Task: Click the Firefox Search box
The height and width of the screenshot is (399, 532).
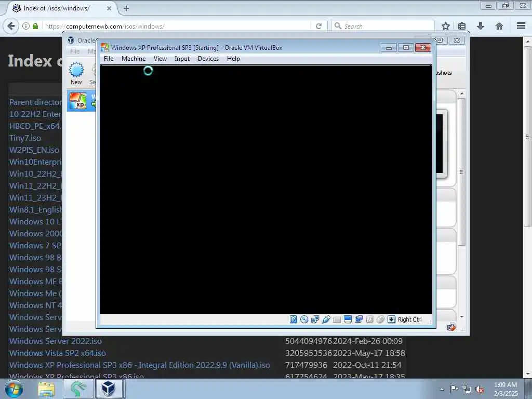Action: pos(383,26)
